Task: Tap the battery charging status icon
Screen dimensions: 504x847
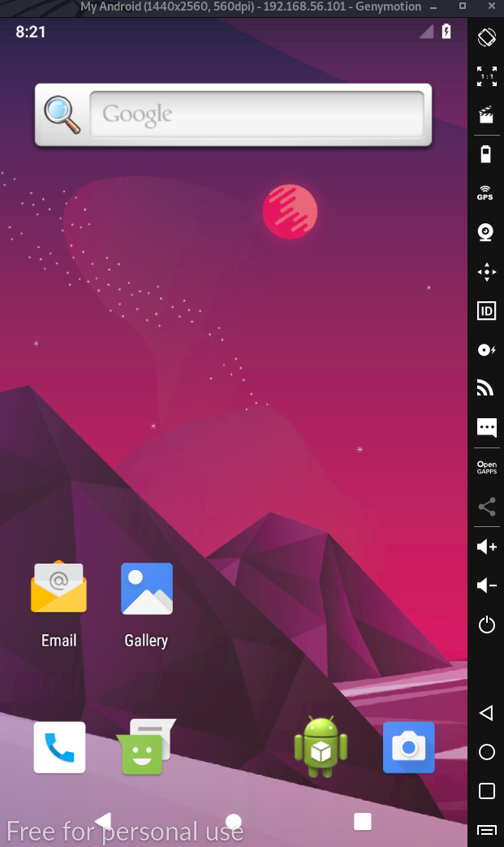Action: [446, 32]
